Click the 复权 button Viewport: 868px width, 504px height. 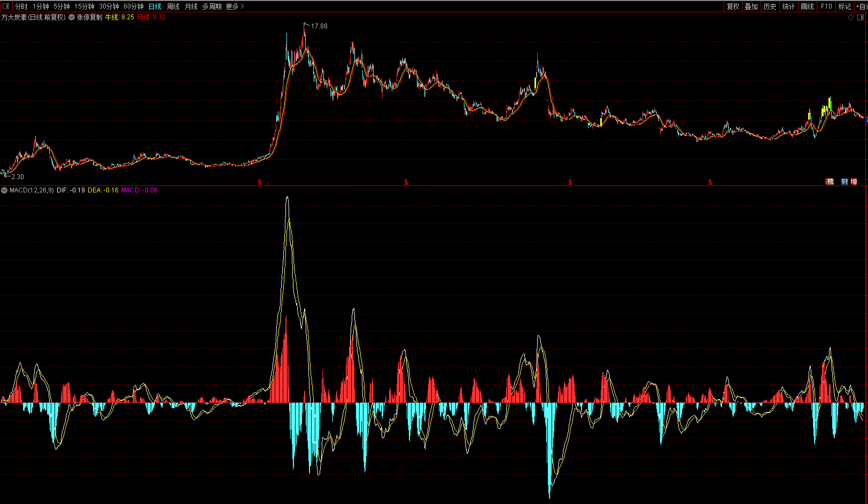733,6
